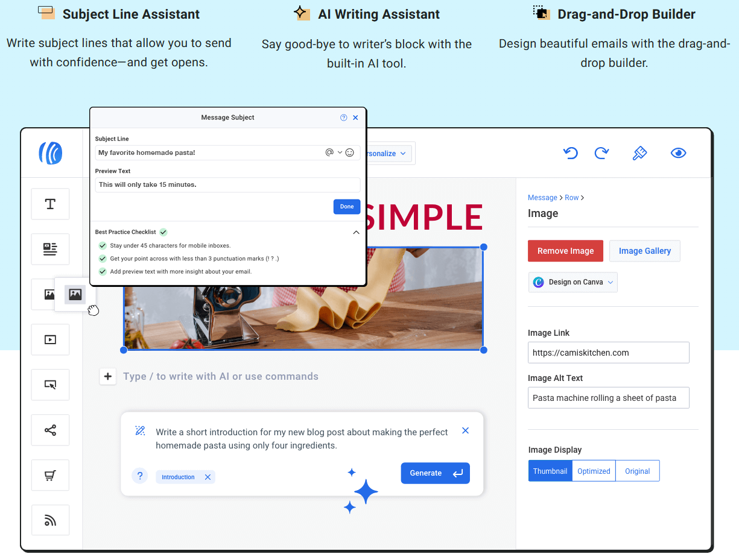
Task: Click the Button block icon in sidebar
Action: click(x=50, y=385)
